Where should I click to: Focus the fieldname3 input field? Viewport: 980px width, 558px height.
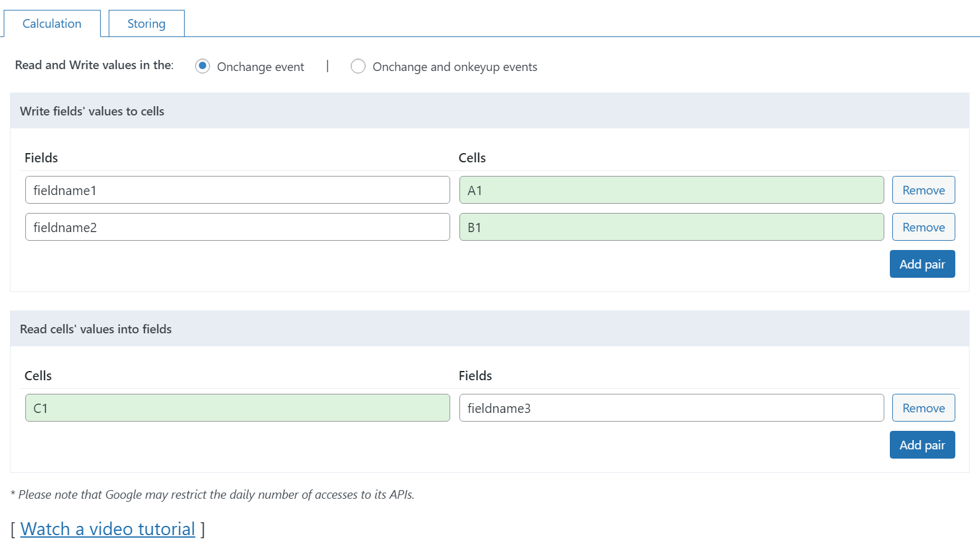coord(671,408)
